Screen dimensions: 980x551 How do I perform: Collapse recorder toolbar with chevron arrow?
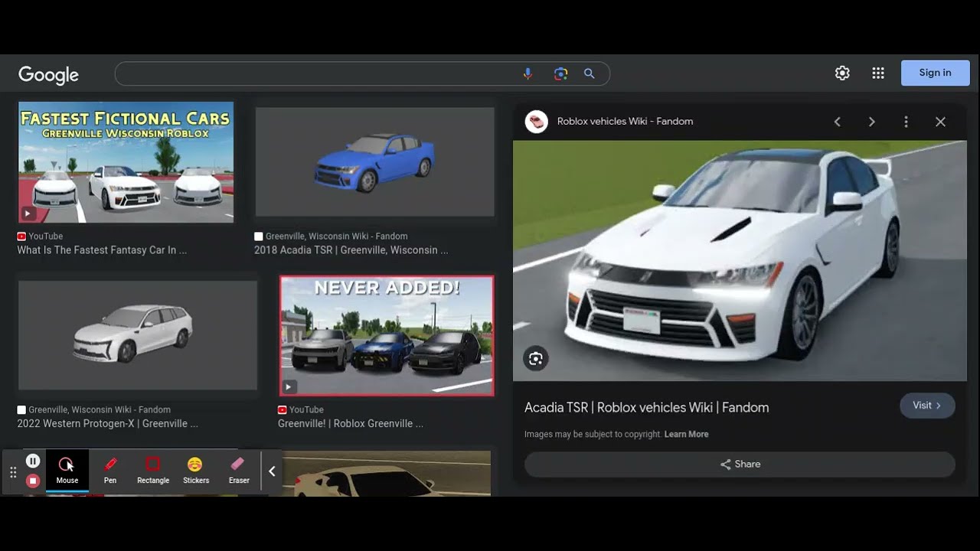[272, 471]
